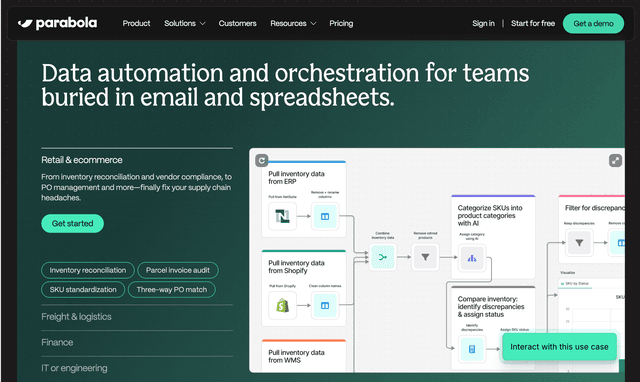
Task: Open the Pricing page
Action: pos(341,23)
